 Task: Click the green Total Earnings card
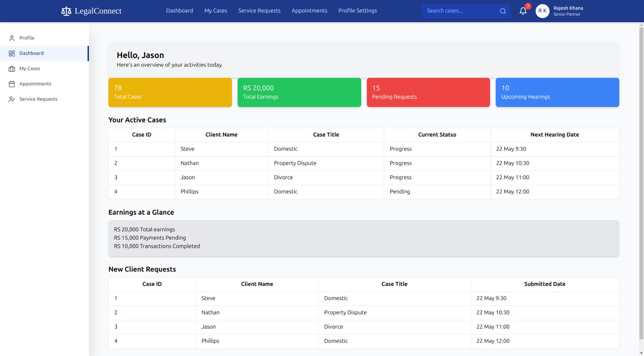point(299,92)
